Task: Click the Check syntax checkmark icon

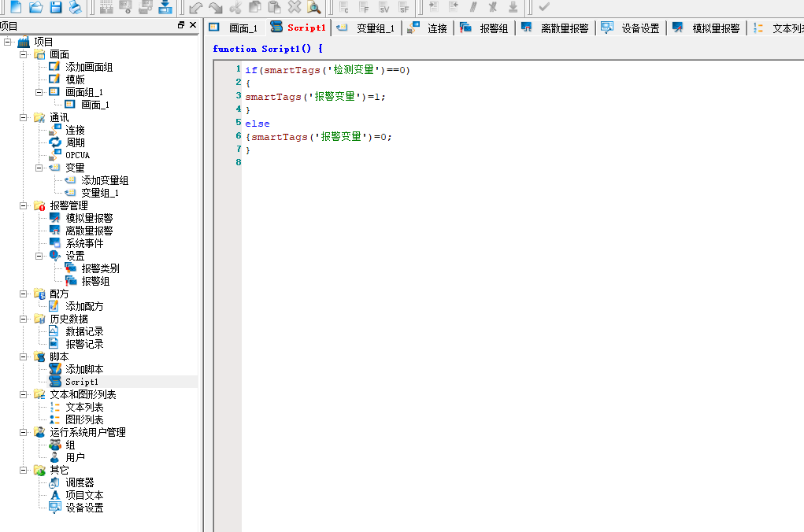Action: [544, 7]
